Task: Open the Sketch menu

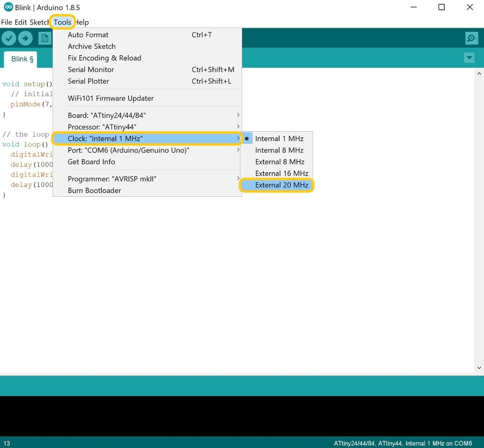Action: 39,22
